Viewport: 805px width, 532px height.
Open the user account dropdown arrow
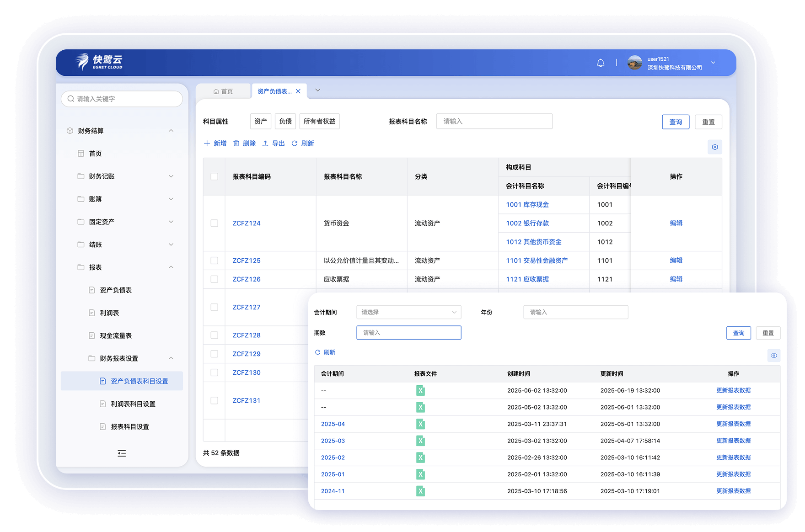point(713,63)
